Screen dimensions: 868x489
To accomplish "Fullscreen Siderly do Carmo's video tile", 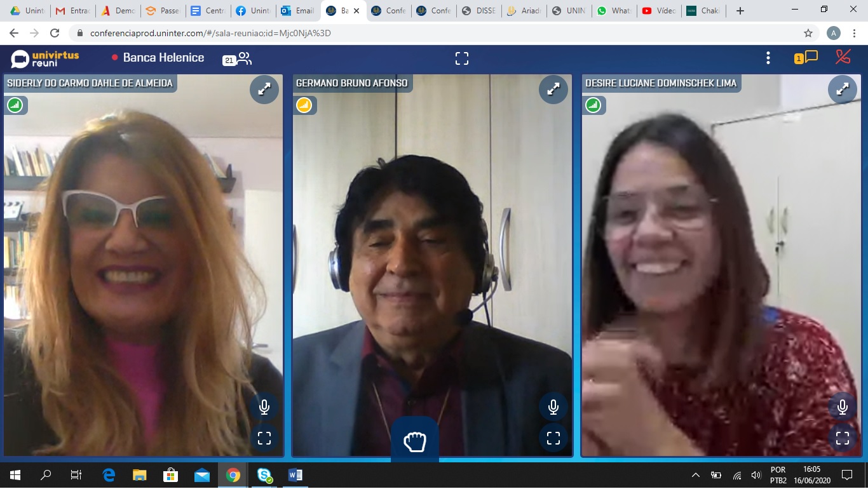I will pyautogui.click(x=264, y=438).
